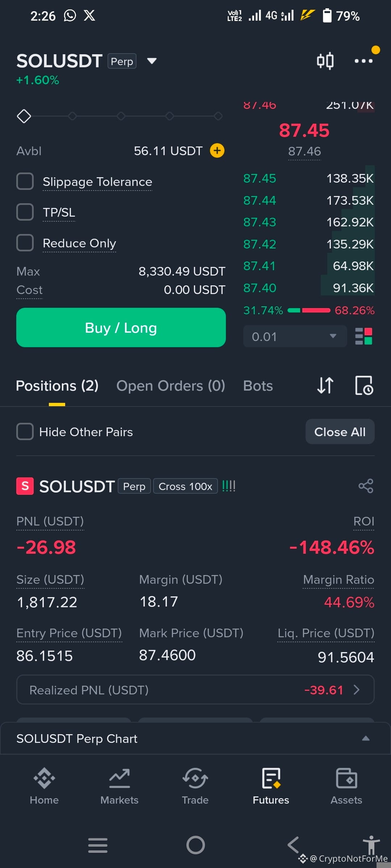The height and width of the screenshot is (868, 391).
Task: Open the three-dot more options menu
Action: point(363,61)
